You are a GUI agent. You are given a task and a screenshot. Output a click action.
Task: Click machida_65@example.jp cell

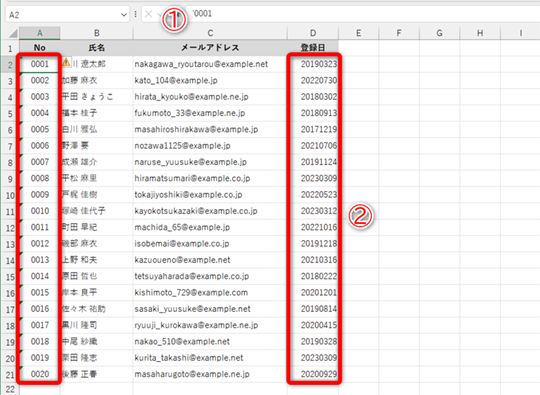(x=210, y=227)
